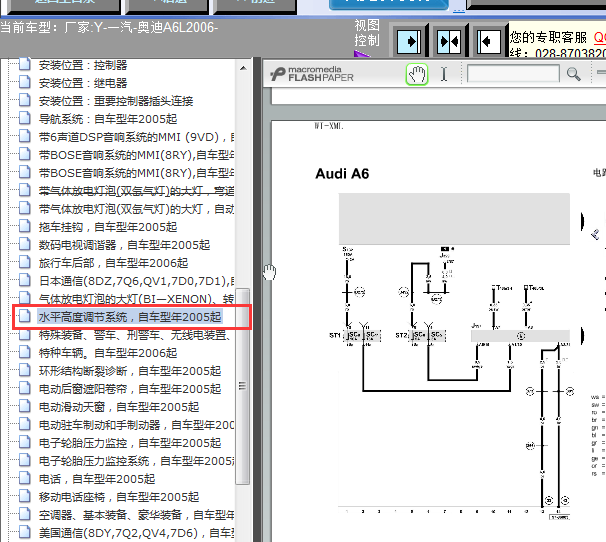
Task: Open 电动后窗遮阳卷帘，自车型年2005起 entry
Action: 129,389
